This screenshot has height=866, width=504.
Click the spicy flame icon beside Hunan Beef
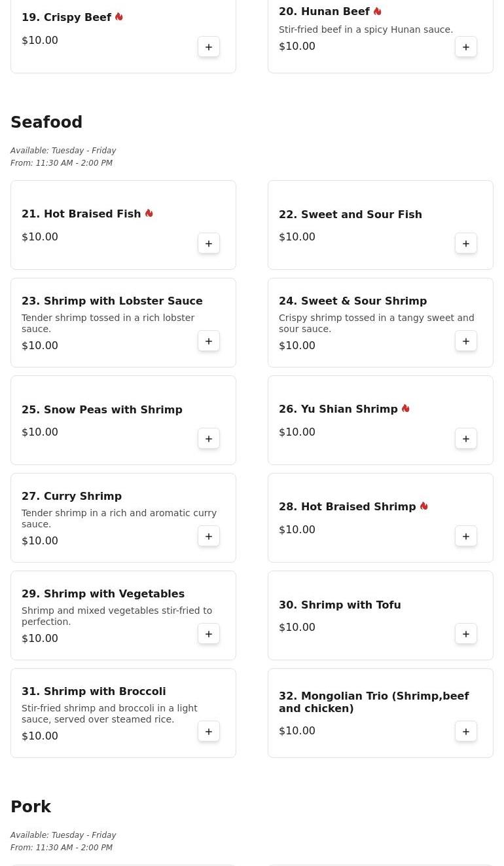pyautogui.click(x=378, y=11)
